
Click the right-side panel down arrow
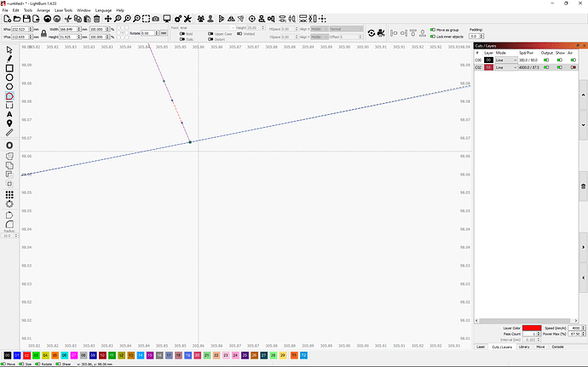click(x=583, y=125)
